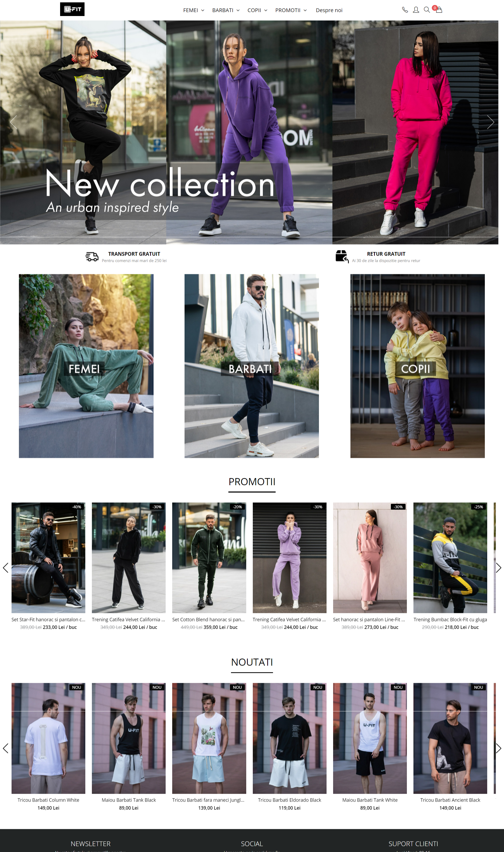Open the user account icon
The width and height of the screenshot is (504, 852).
click(416, 10)
